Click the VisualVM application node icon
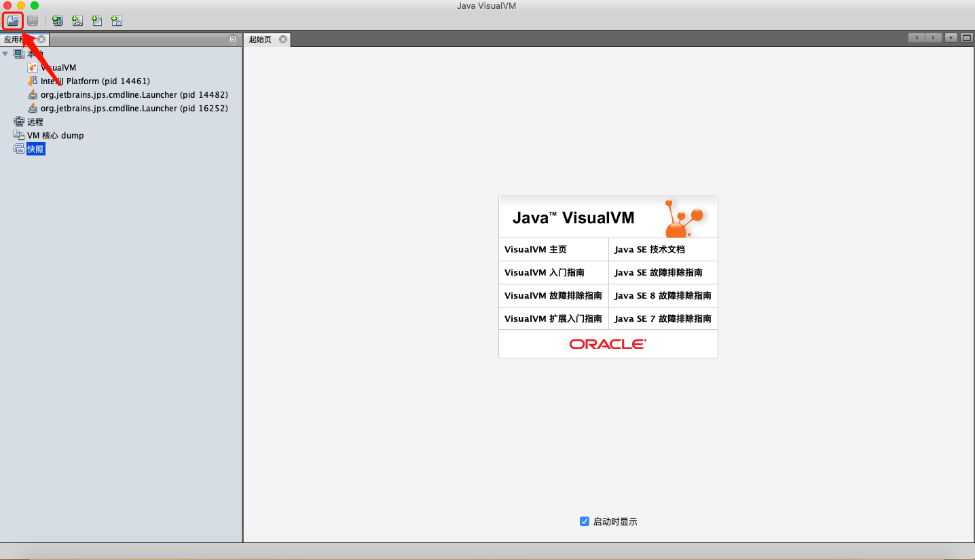This screenshot has width=975, height=560. click(33, 67)
